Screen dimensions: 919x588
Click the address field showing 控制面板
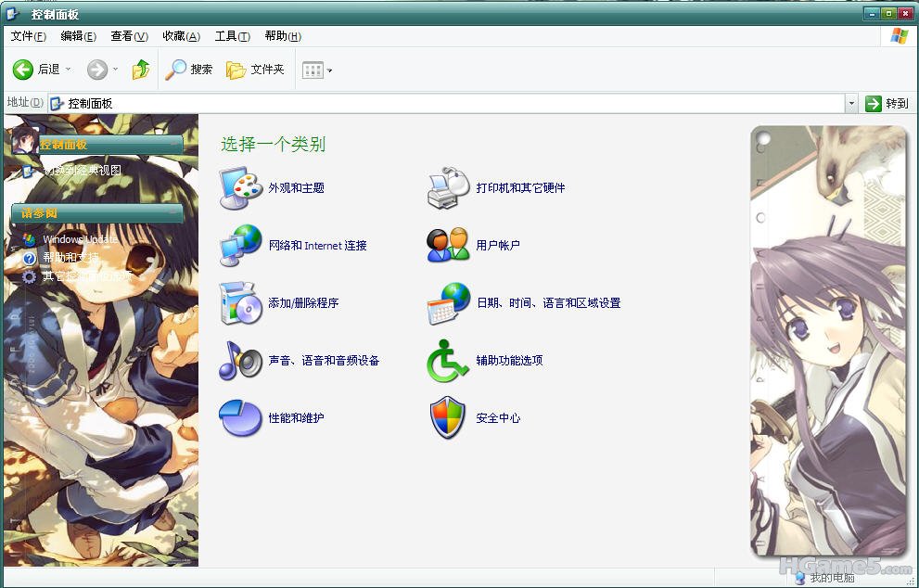pyautogui.click(x=445, y=104)
